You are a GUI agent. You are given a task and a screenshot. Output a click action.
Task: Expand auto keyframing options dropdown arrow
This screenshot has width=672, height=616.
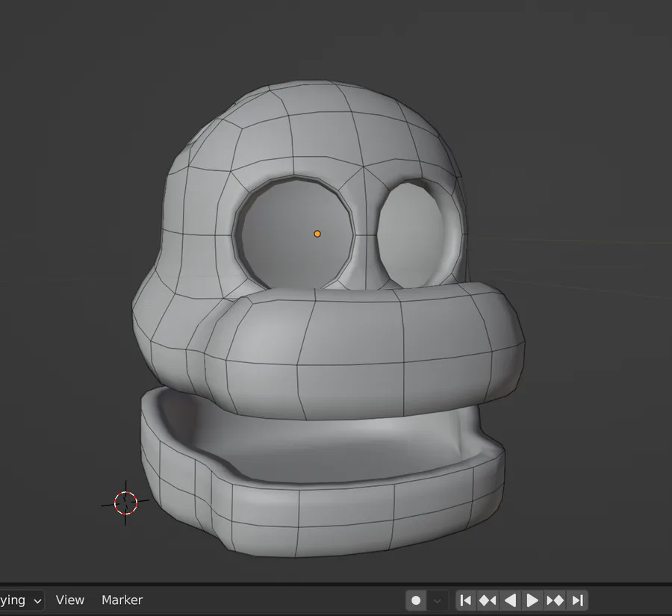coord(437,600)
